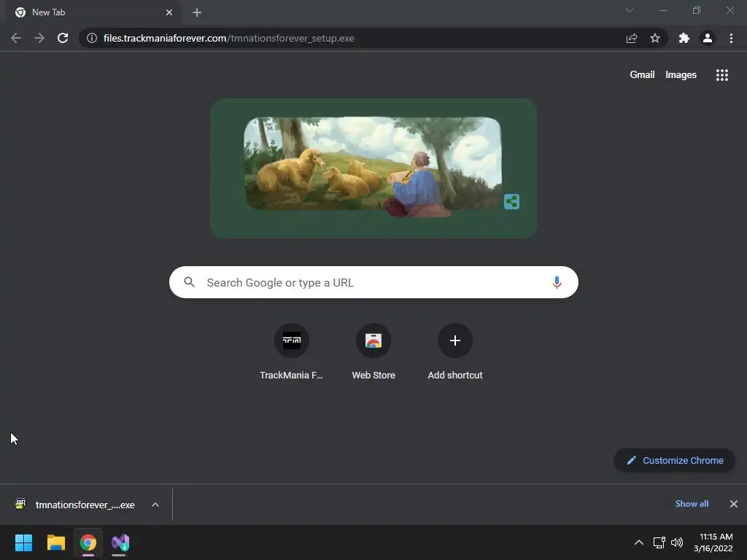Share the Google Doodle

point(511,201)
